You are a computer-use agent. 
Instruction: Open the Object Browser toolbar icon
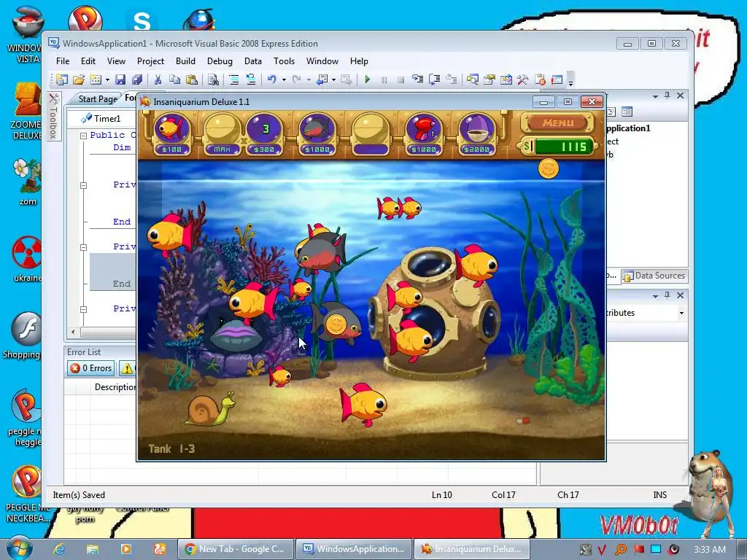[x=506, y=79]
